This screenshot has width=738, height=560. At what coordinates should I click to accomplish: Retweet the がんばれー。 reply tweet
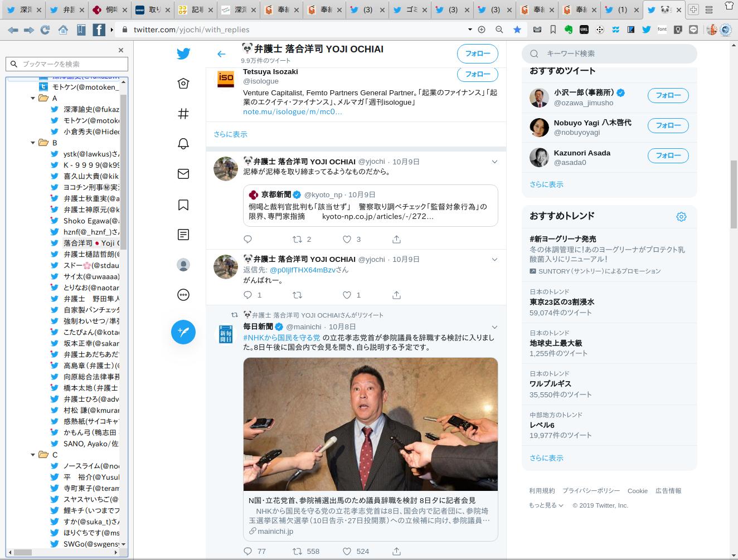[x=298, y=295]
